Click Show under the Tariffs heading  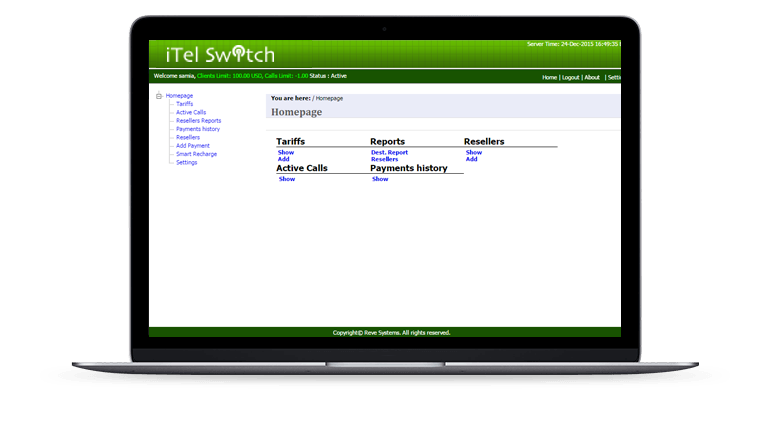286,152
